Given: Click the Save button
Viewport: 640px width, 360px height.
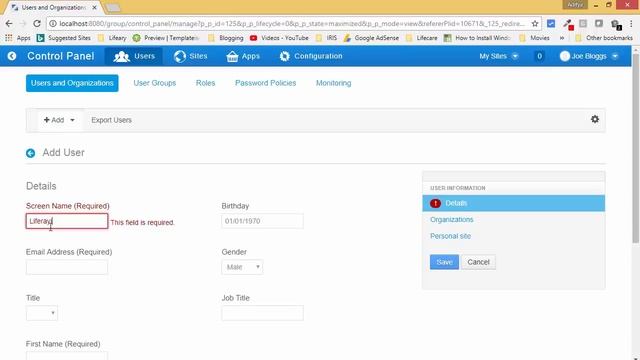Looking at the screenshot, I should (x=444, y=262).
